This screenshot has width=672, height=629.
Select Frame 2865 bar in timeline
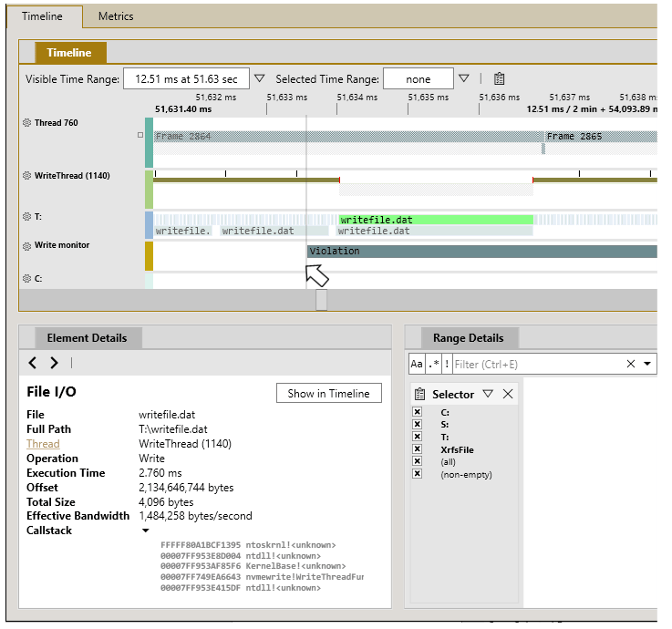pyautogui.click(x=601, y=137)
